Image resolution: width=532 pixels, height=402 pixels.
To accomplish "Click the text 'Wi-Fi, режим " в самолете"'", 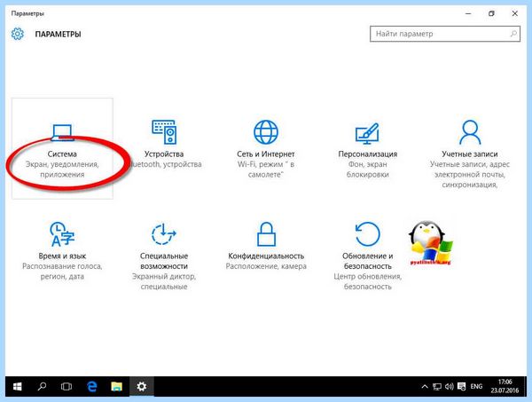I will (x=266, y=169).
